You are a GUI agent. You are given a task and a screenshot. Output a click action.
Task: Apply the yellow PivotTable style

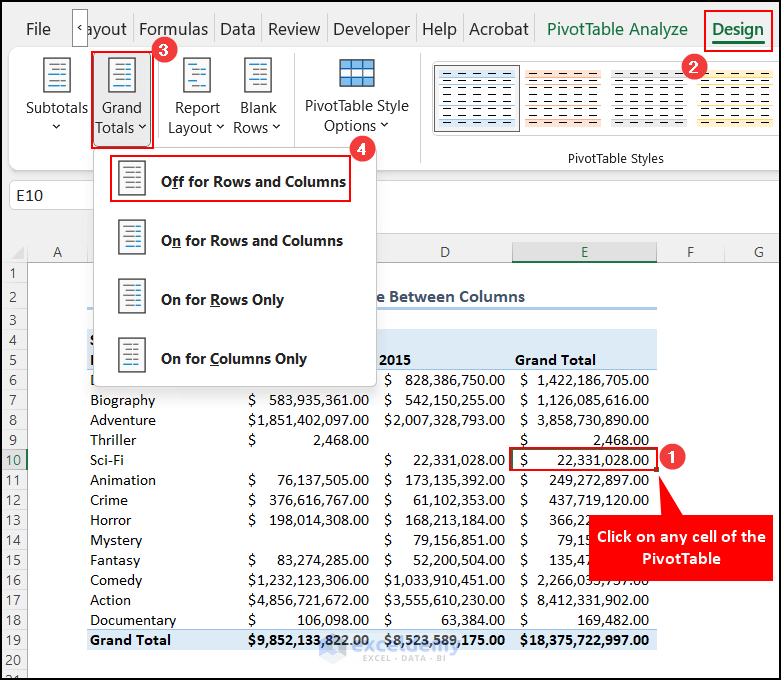pyautogui.click(x=735, y=98)
